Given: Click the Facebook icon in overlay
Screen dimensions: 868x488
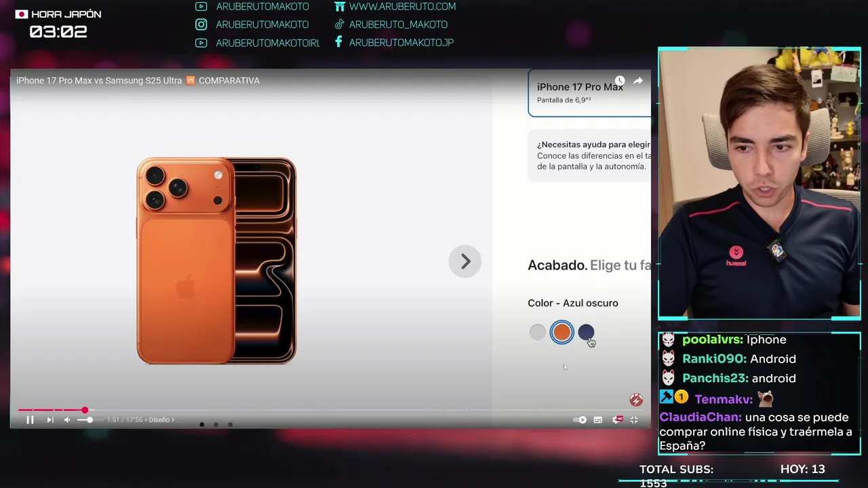Looking at the screenshot, I should [338, 42].
